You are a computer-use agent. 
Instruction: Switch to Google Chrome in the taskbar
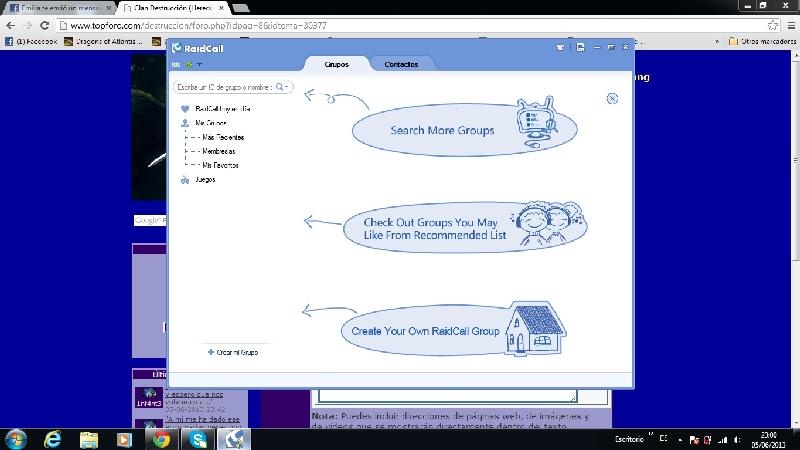tap(161, 439)
